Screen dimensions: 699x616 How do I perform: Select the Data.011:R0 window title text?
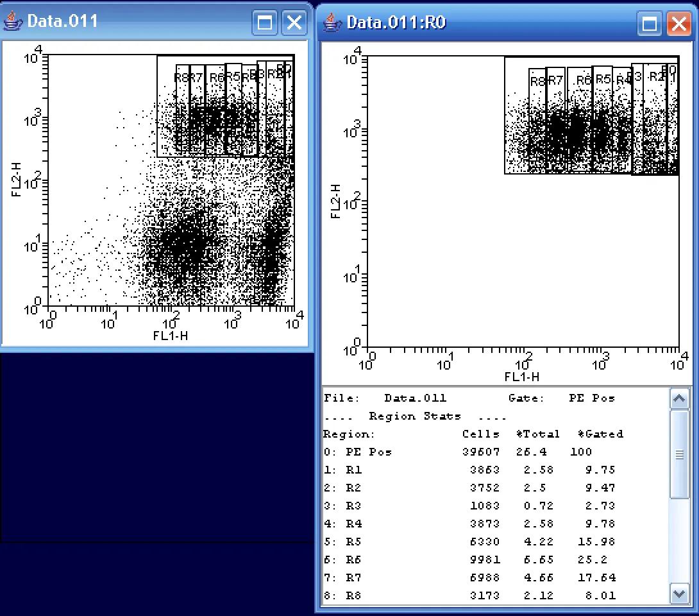click(396, 22)
